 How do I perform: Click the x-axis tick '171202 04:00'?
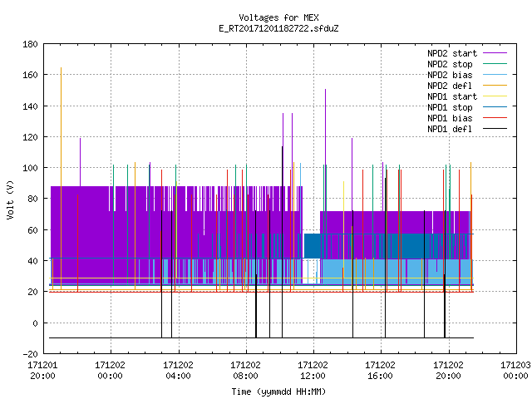(x=178, y=371)
